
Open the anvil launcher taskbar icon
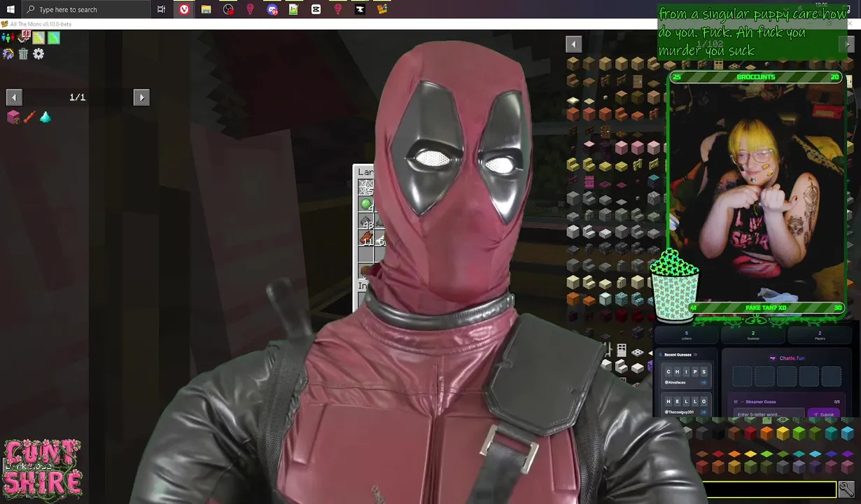coord(360,9)
